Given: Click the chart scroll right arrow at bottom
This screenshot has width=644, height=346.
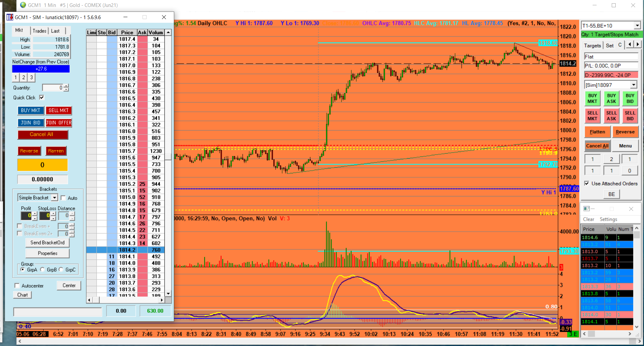Looking at the screenshot, I should (640, 341).
